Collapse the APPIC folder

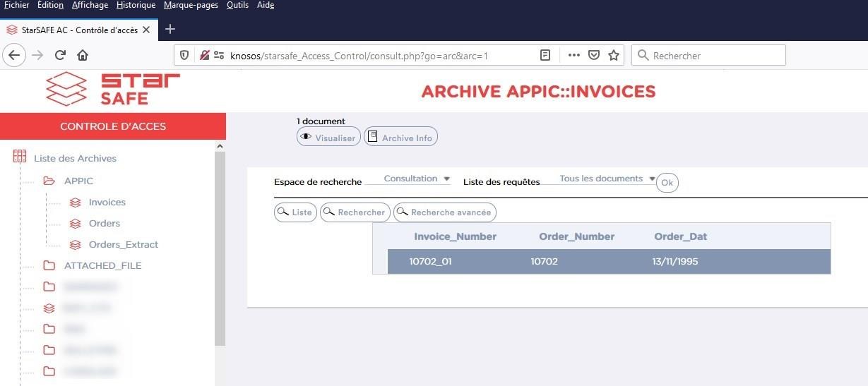[49, 181]
